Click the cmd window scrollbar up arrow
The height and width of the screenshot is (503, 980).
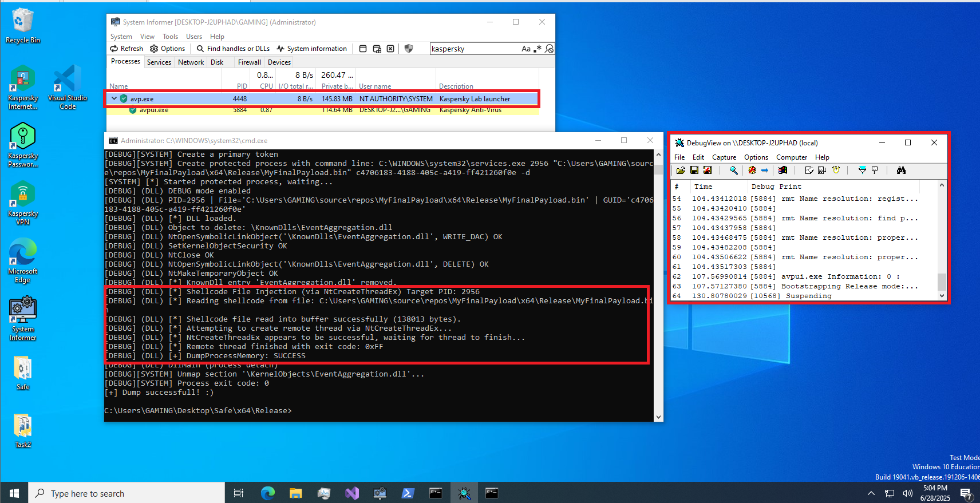tap(658, 155)
